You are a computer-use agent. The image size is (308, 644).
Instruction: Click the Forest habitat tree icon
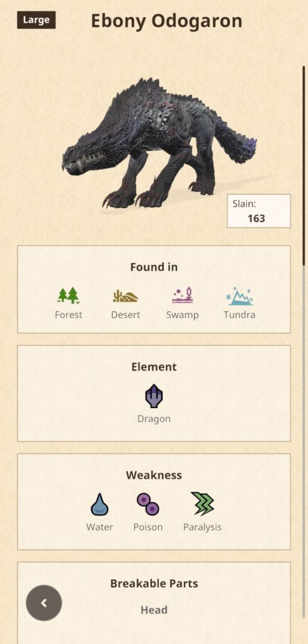(x=68, y=296)
